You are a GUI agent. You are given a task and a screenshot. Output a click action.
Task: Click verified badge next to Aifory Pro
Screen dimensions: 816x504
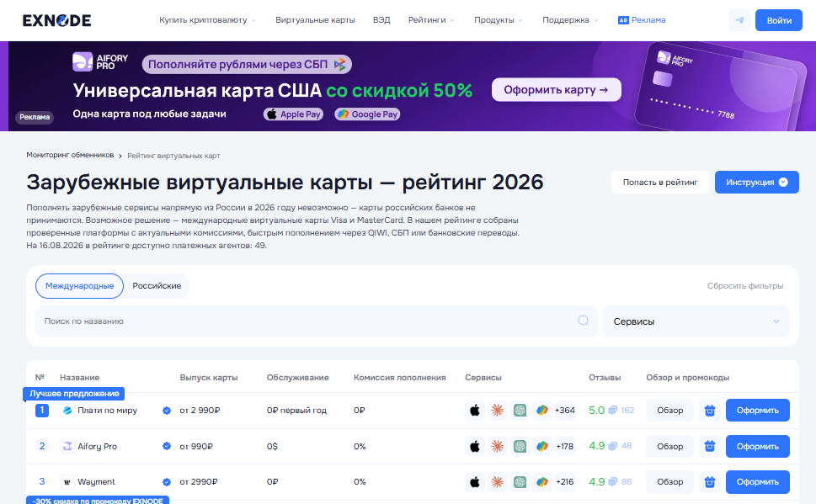click(x=167, y=446)
